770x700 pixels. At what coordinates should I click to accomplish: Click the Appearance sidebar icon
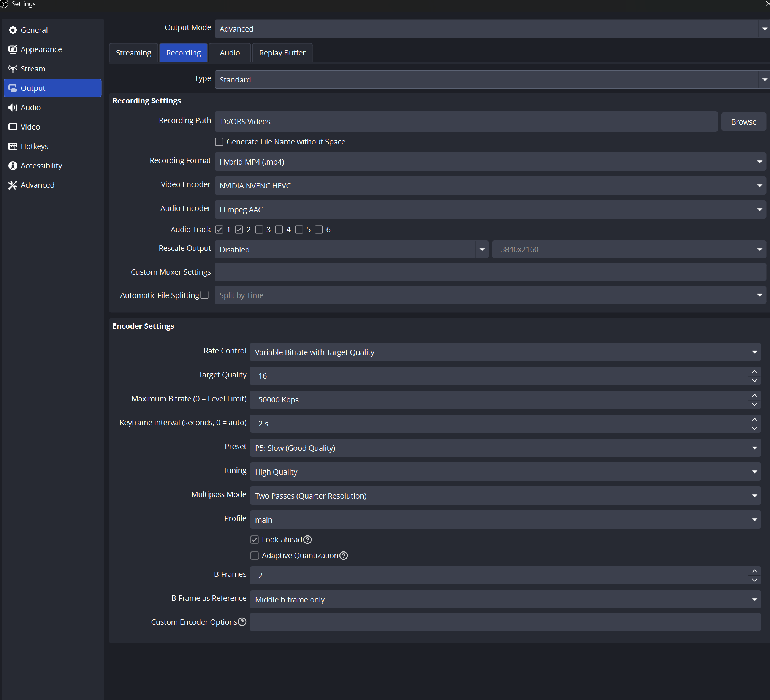click(x=13, y=49)
